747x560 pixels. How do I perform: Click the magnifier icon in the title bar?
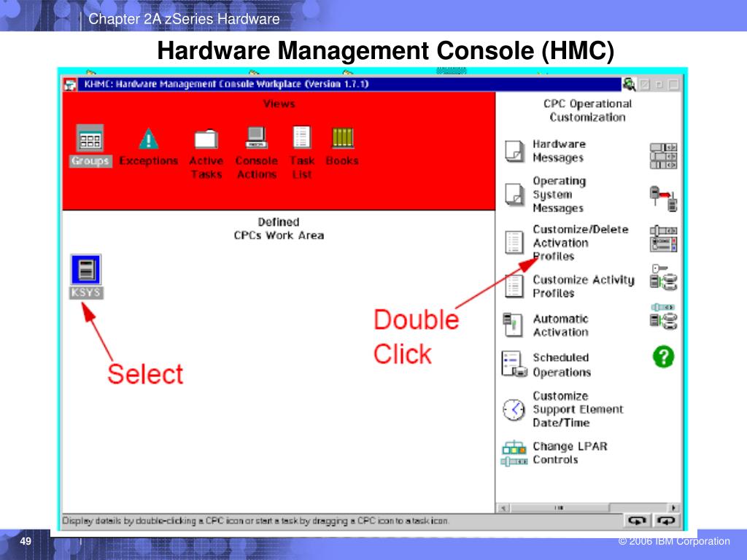(629, 85)
